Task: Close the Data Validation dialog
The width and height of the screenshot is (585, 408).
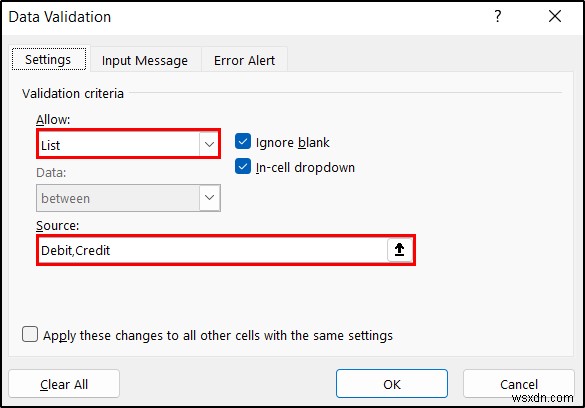Action: (555, 16)
